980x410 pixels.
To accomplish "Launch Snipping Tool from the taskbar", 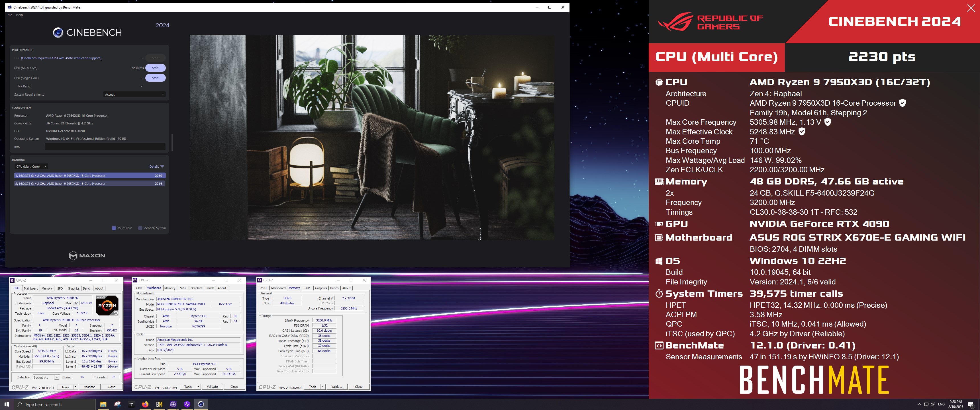I will (x=117, y=404).
